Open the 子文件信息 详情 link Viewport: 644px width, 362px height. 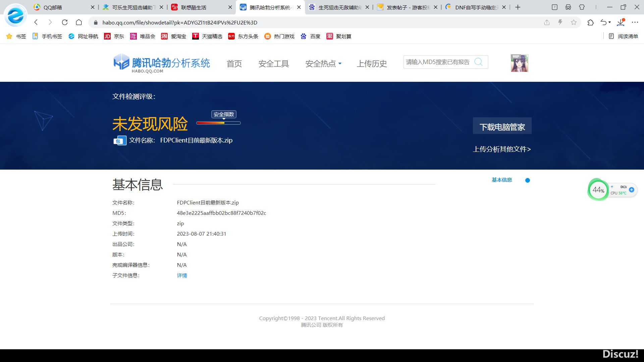point(182,276)
